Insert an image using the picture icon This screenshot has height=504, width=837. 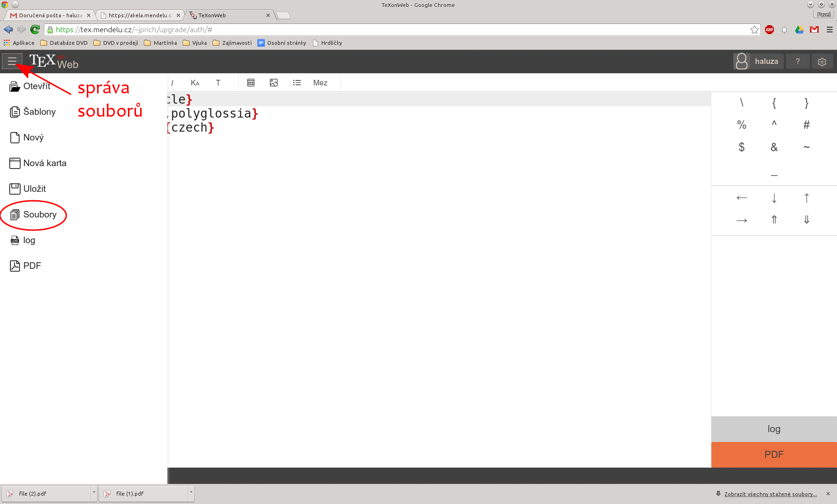(x=274, y=83)
